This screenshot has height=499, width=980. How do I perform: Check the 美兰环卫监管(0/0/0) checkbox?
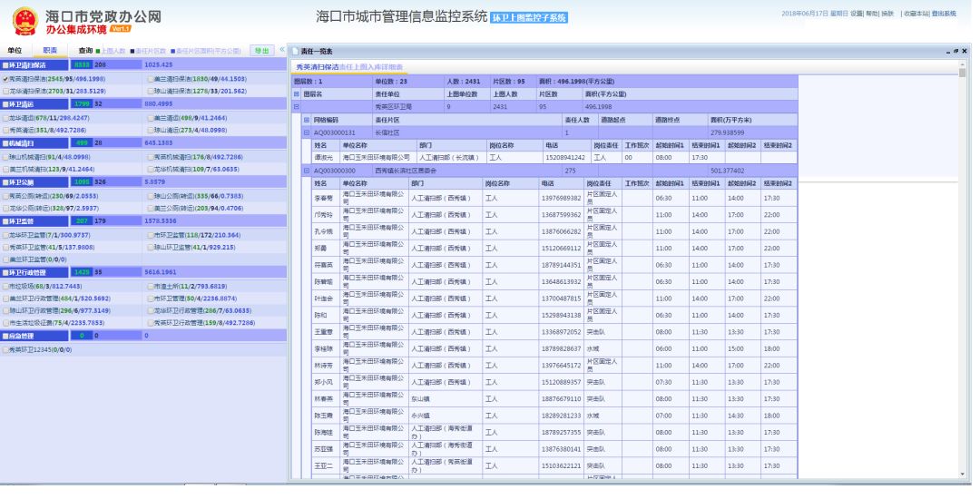tap(5, 259)
